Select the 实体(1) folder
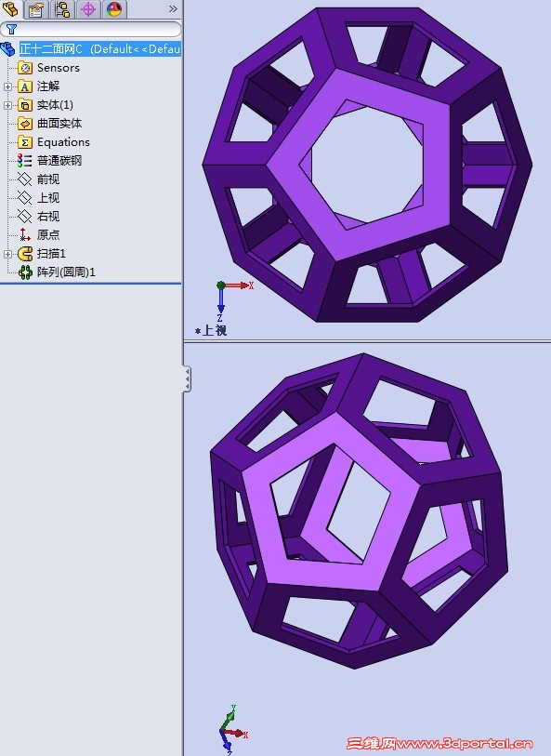 click(x=55, y=105)
